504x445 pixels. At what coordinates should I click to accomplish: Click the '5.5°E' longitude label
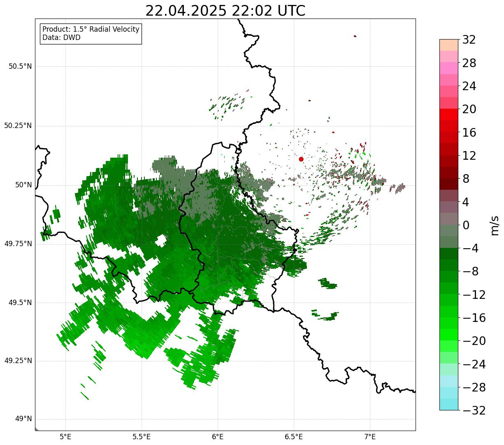point(142,436)
